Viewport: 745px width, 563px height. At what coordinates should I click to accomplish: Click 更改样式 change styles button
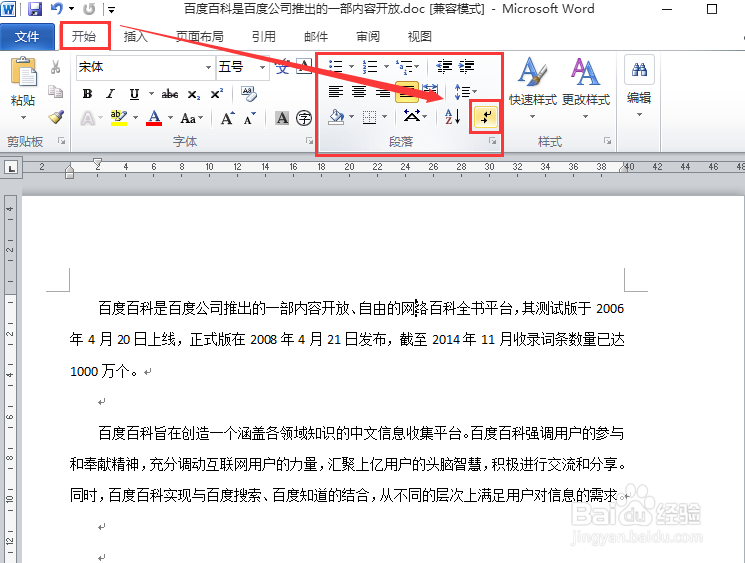coord(586,88)
